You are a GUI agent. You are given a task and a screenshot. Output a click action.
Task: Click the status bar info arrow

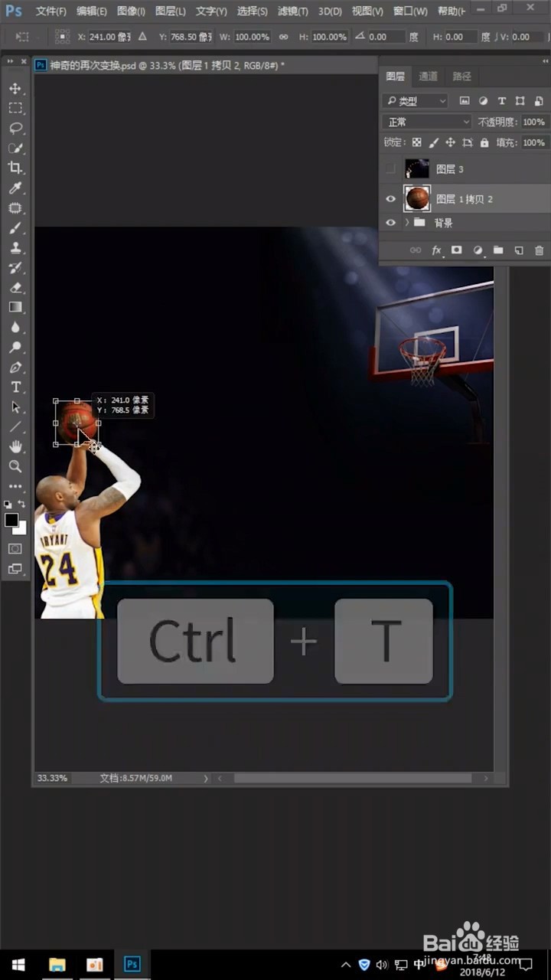pyautogui.click(x=206, y=778)
